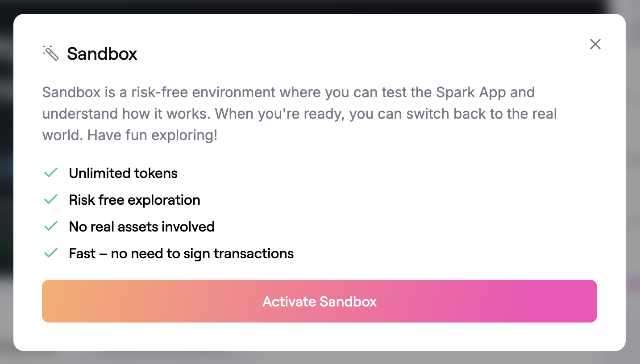Click the Risk free exploration text
Viewport: 640px width, 364px height.
(134, 200)
